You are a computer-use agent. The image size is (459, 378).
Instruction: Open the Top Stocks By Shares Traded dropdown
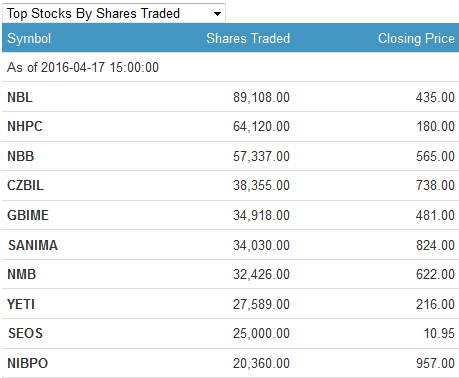tap(114, 13)
